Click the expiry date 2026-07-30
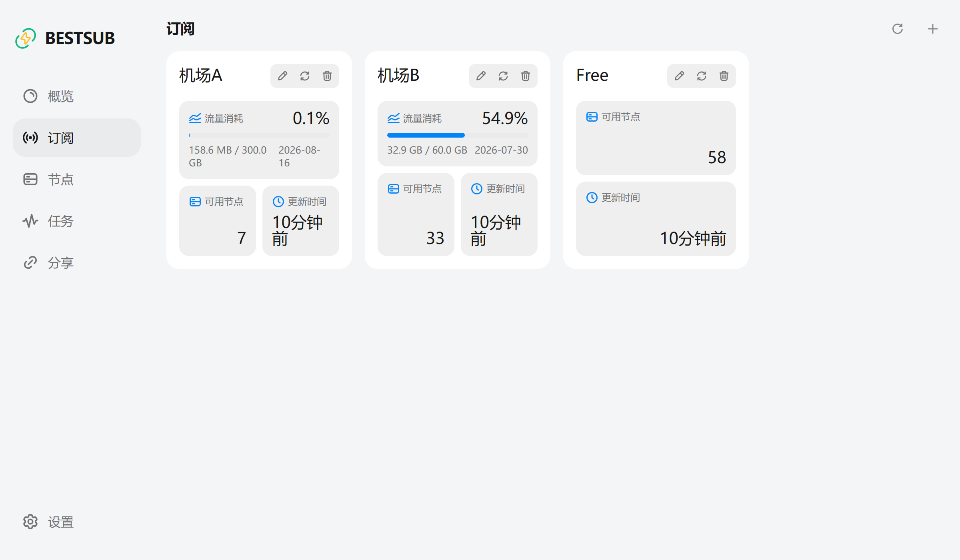This screenshot has width=960, height=560. (501, 150)
